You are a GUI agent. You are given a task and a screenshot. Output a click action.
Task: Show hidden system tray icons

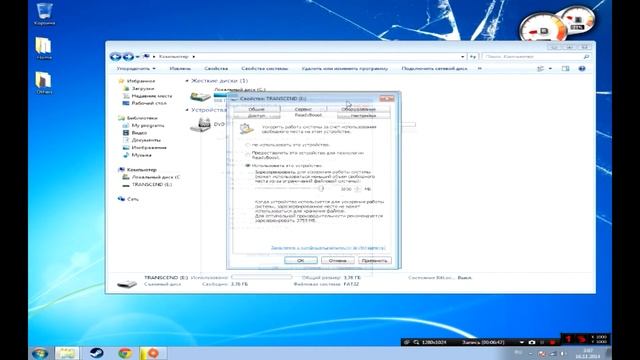[x=531, y=353]
